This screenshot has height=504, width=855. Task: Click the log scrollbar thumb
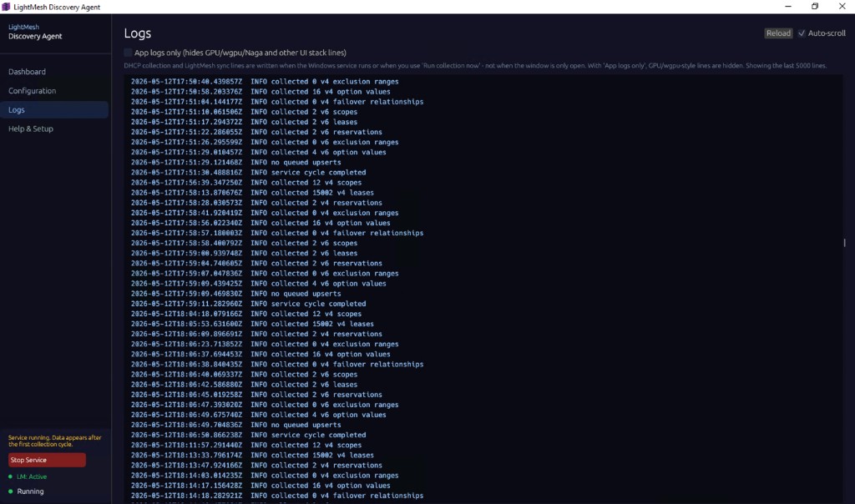845,243
